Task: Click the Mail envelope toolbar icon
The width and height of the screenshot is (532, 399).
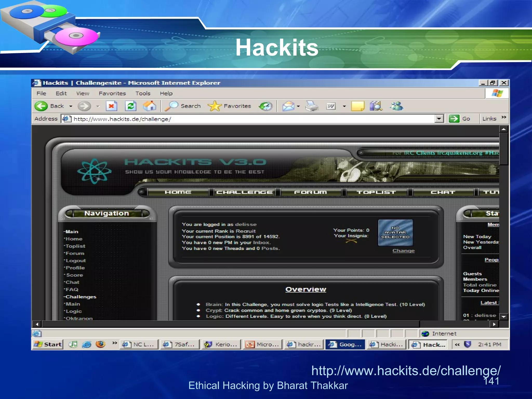Action: pyautogui.click(x=288, y=106)
